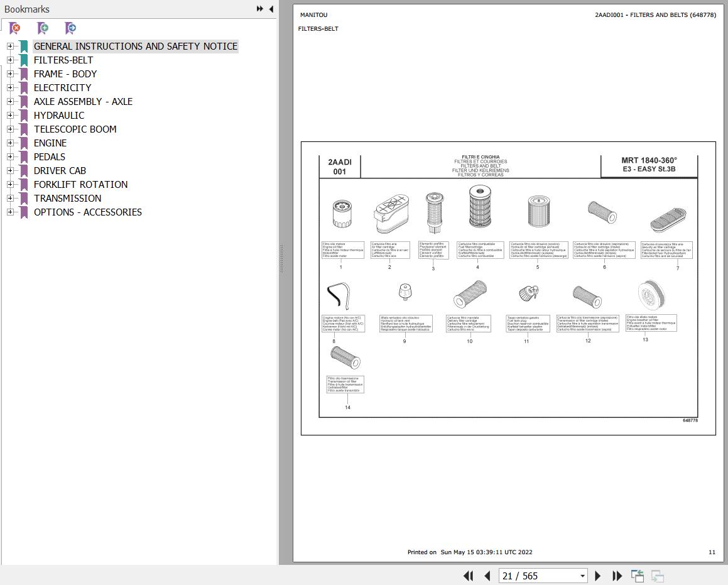Expand the DRIVER CAB node

[x=10, y=171]
